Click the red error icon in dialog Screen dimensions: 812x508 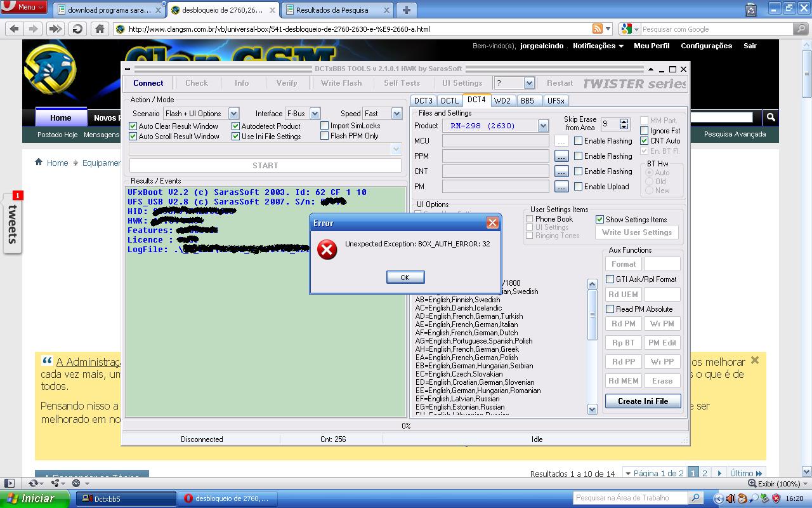[327, 250]
